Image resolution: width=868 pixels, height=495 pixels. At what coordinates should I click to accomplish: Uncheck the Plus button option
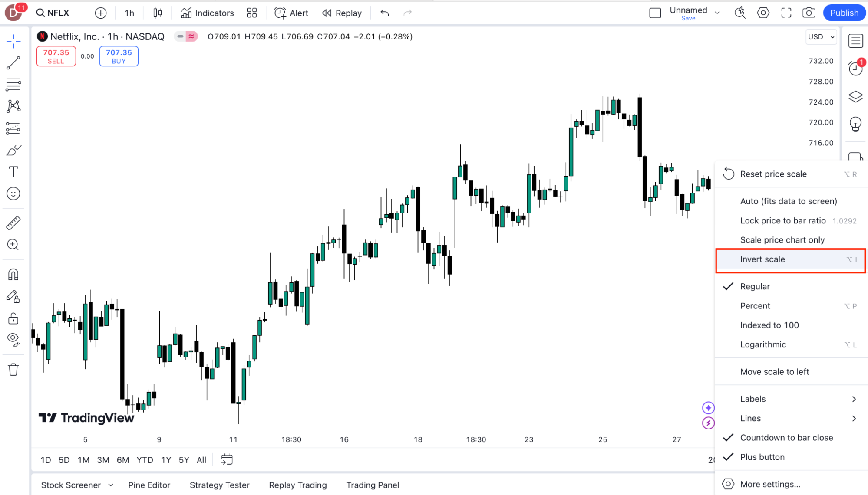point(762,457)
